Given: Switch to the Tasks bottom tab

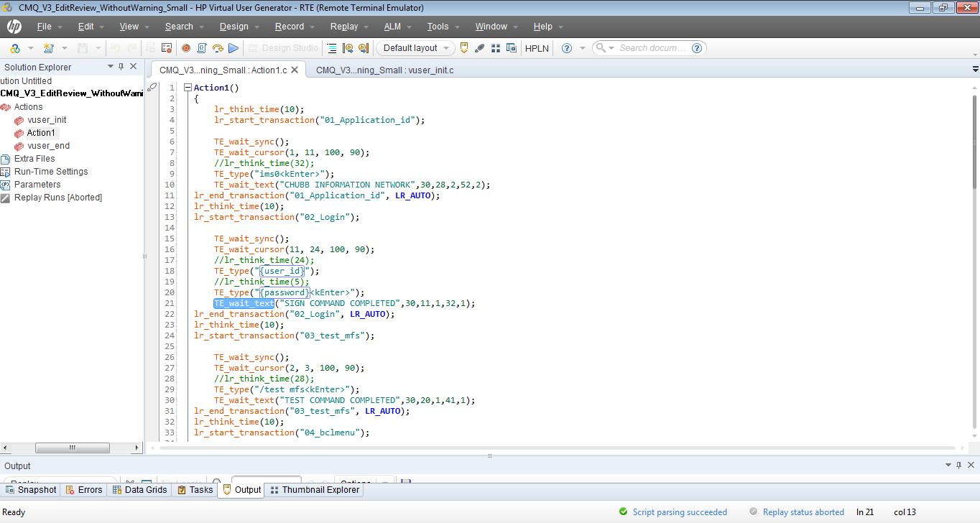Looking at the screenshot, I should point(195,490).
